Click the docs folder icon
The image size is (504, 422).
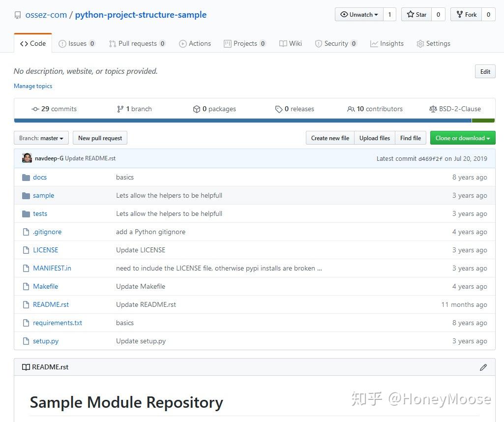pos(26,178)
